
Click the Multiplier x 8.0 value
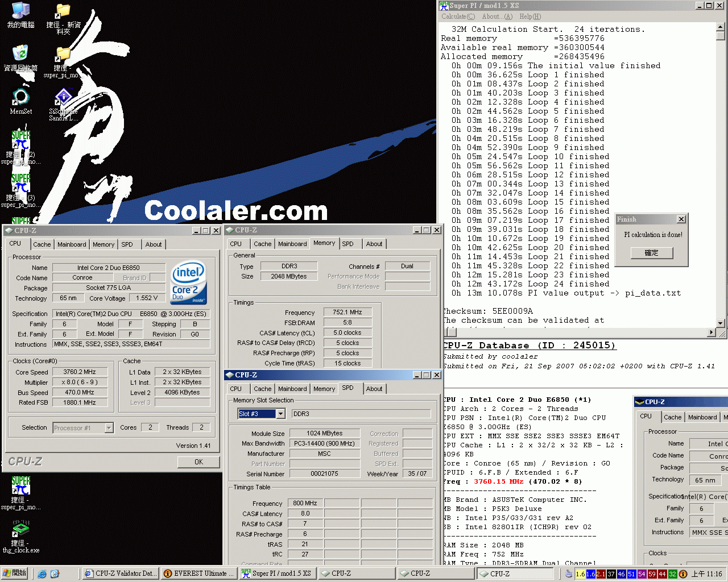(80, 383)
